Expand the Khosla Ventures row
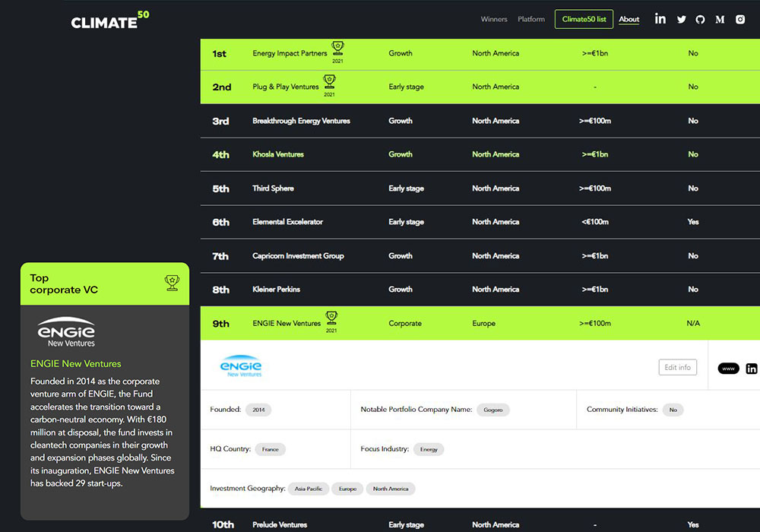Viewport: 760px width, 532px height. point(480,154)
